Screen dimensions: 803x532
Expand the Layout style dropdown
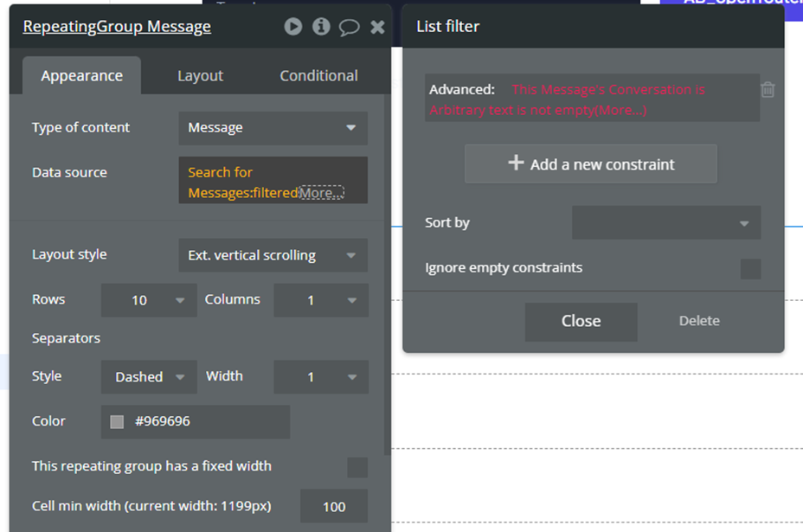(273, 256)
